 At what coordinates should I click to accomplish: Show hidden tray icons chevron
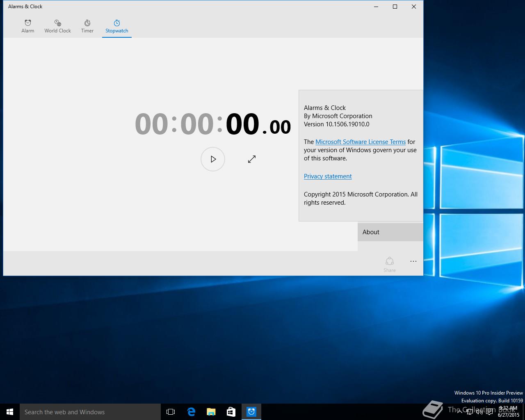pos(459,412)
